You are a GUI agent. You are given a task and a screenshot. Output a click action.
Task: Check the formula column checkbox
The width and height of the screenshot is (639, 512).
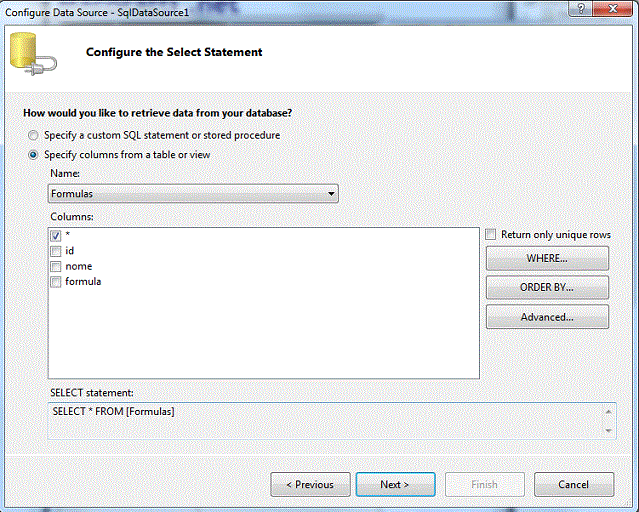(56, 282)
